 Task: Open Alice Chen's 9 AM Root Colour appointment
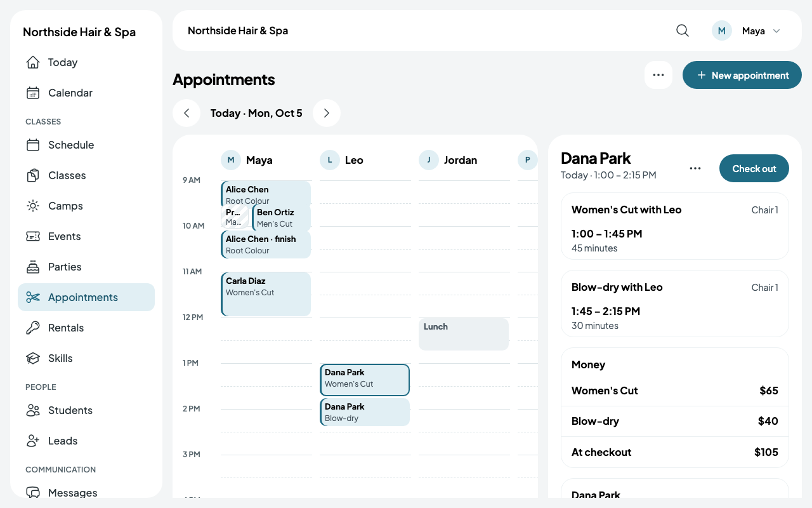(x=266, y=193)
